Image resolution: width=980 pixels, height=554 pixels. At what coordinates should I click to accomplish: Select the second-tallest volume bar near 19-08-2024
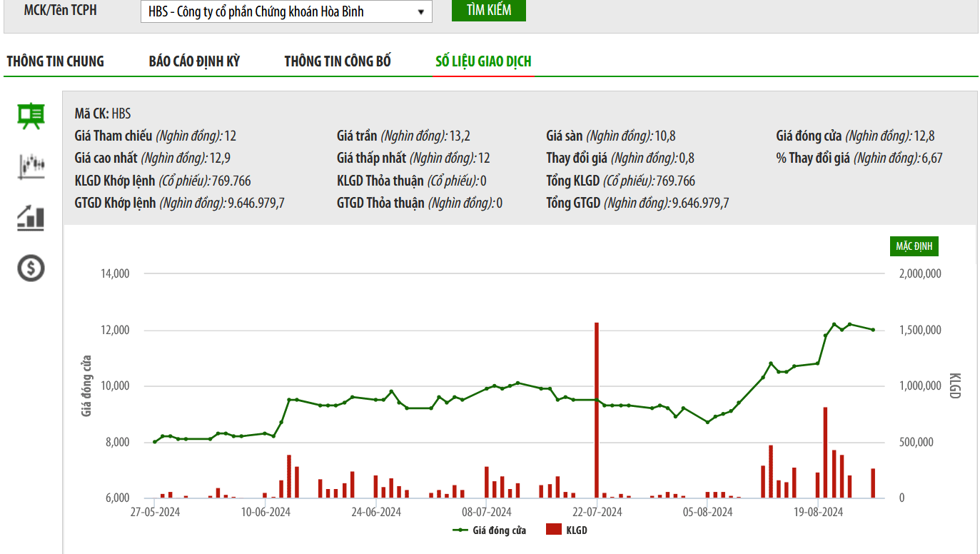(x=825, y=452)
